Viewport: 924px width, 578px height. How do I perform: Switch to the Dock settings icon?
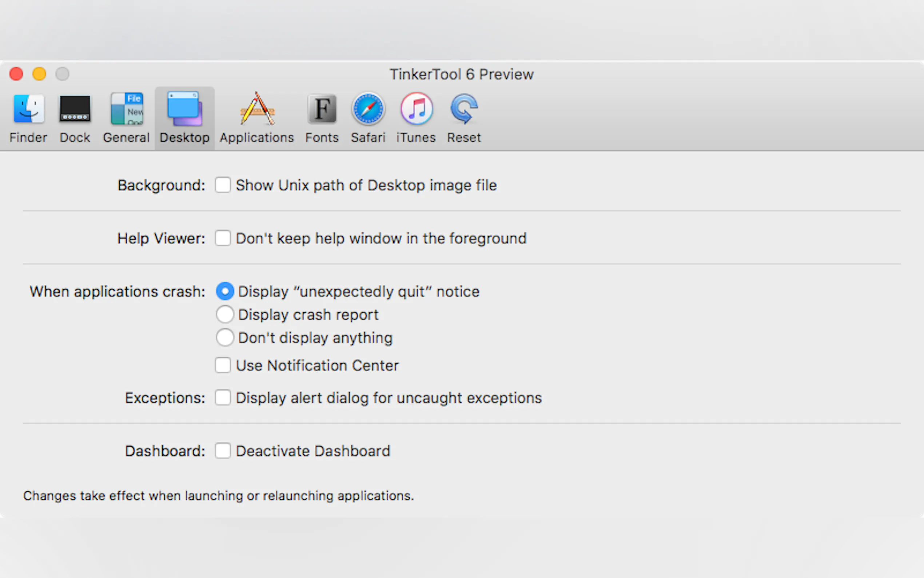click(x=75, y=110)
